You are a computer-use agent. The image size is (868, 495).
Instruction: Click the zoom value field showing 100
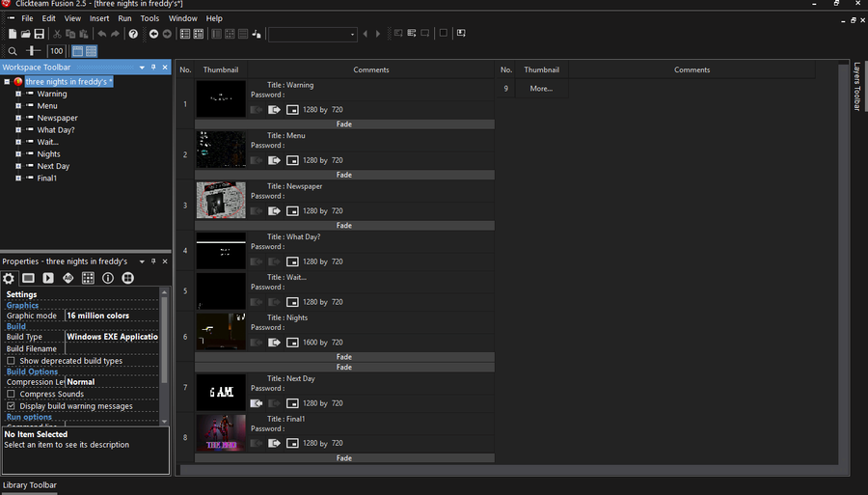click(x=57, y=51)
